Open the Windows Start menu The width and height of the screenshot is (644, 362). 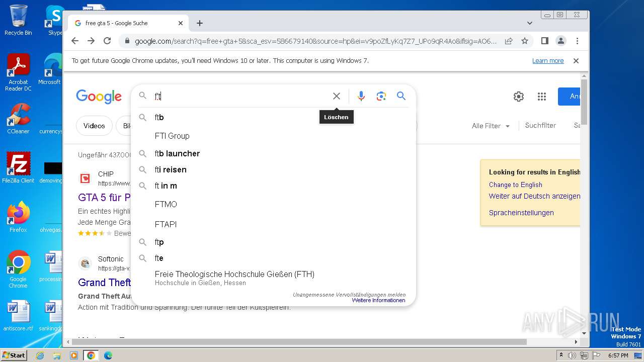[x=14, y=355]
